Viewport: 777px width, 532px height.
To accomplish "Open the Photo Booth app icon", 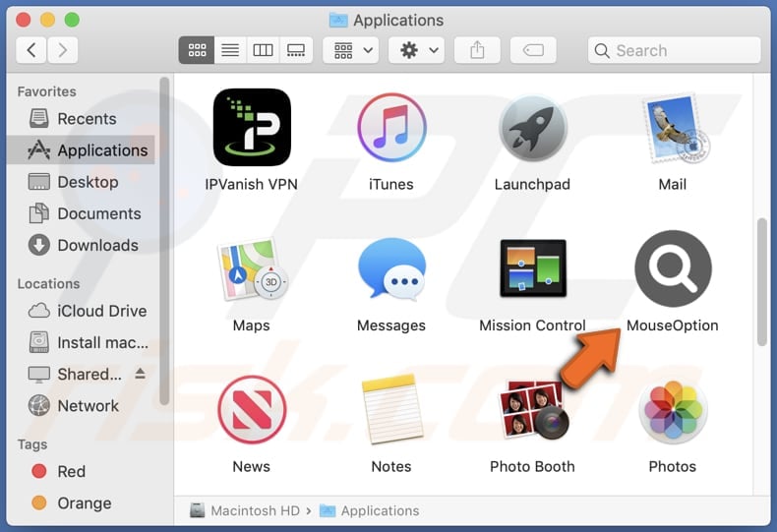I will point(532,410).
